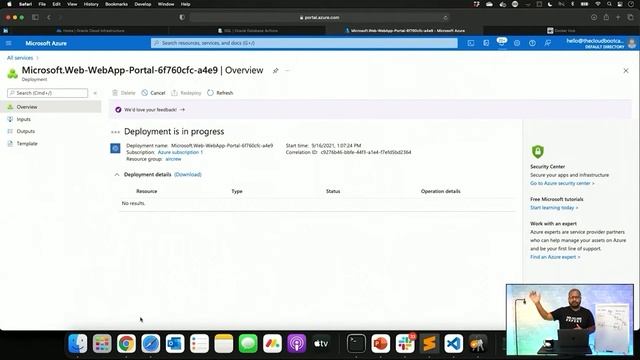This screenshot has height=360, width=640.
Task: Open PowerPoint from the Dock
Action: point(380,344)
